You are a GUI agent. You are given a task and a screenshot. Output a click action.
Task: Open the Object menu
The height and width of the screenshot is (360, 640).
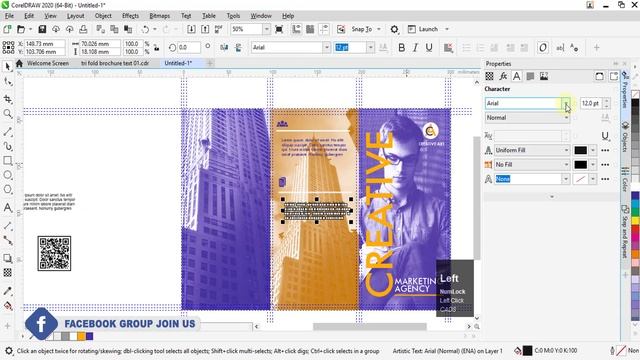coord(103,16)
